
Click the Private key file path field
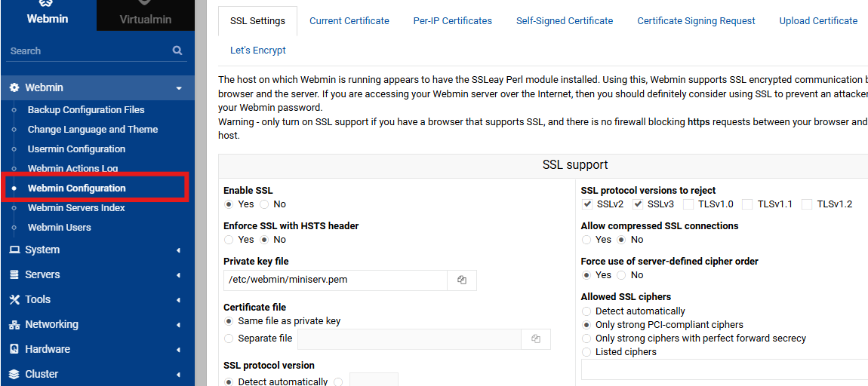[335, 280]
